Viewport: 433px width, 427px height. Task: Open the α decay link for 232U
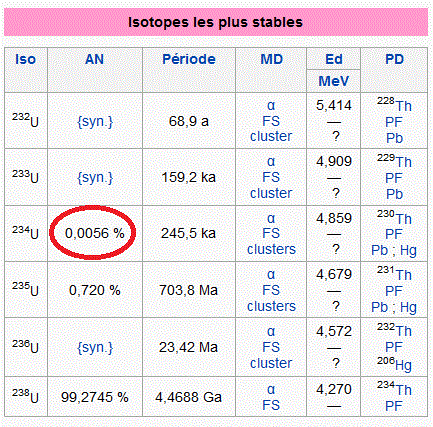[x=271, y=106]
